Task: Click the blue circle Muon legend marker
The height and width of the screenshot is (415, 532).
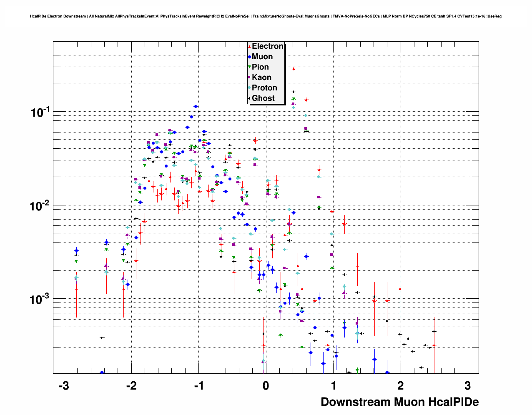Action: click(x=249, y=57)
